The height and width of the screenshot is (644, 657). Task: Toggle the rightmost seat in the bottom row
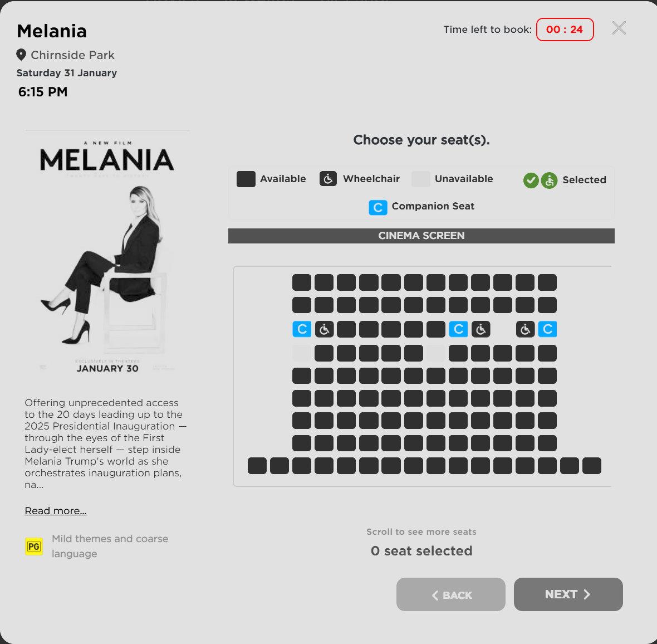pos(591,466)
